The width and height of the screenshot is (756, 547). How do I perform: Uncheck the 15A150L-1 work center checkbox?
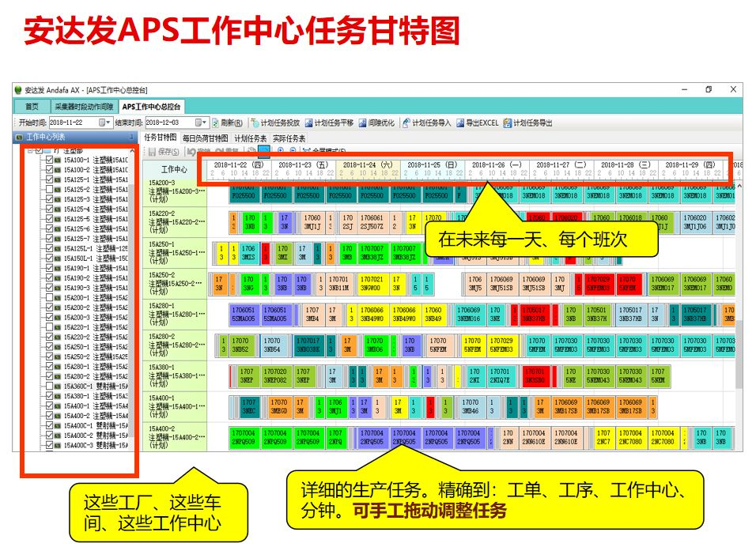(49, 258)
